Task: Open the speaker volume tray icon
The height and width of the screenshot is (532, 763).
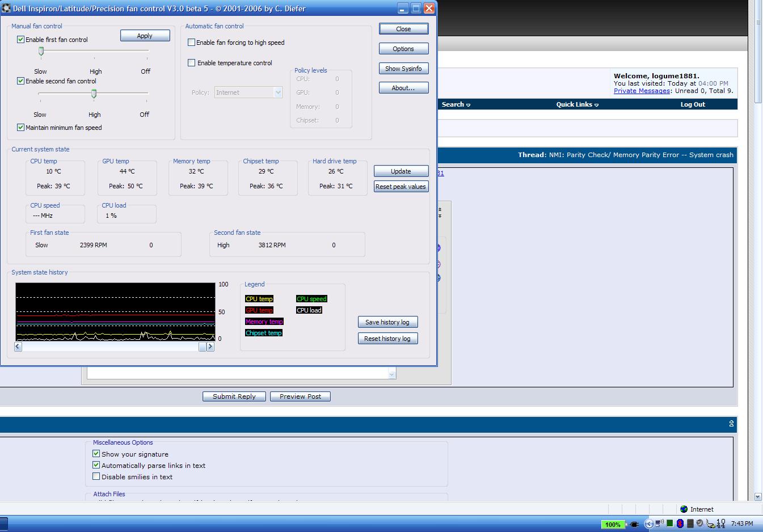Action: coord(699,523)
